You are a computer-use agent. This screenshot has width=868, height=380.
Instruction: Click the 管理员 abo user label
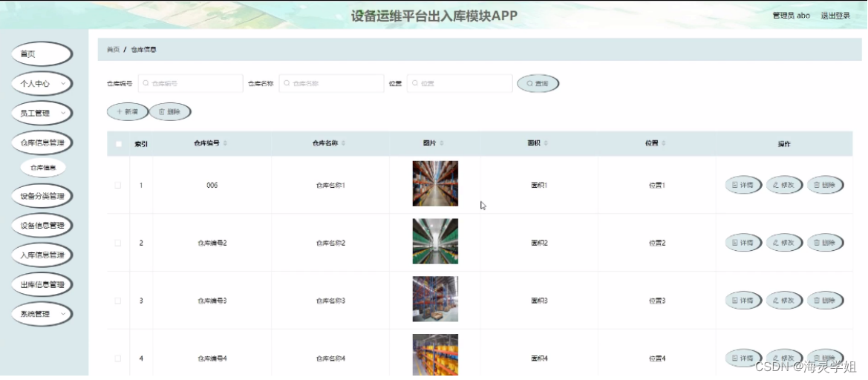point(791,16)
